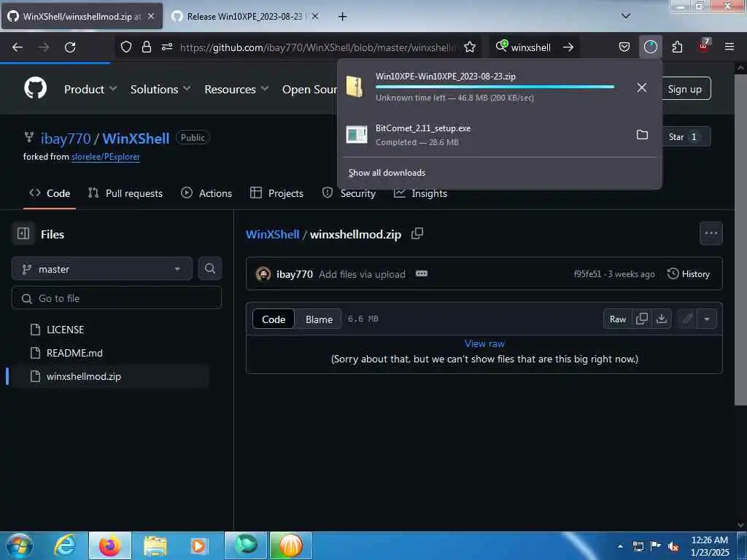This screenshot has width=747, height=560.
Task: Expand the Resources navigation menu
Action: coord(236,89)
